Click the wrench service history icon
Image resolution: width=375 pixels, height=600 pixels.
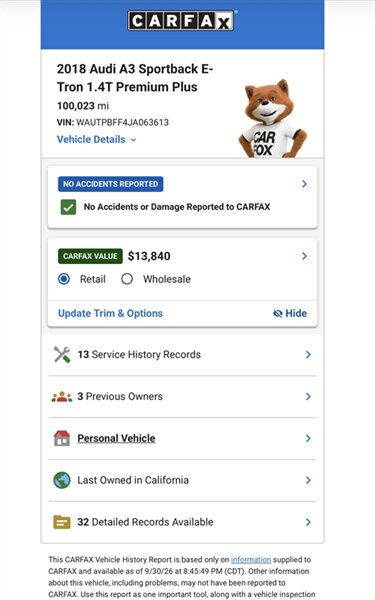pyautogui.click(x=62, y=355)
